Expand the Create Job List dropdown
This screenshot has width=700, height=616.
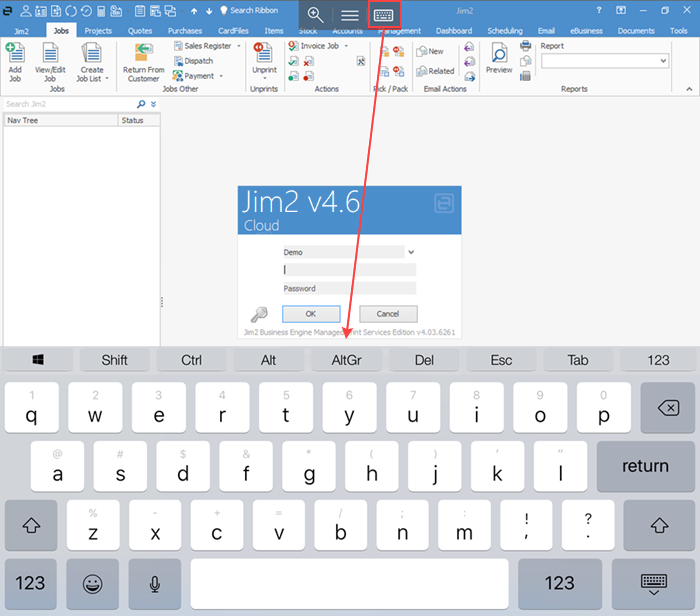[107, 79]
